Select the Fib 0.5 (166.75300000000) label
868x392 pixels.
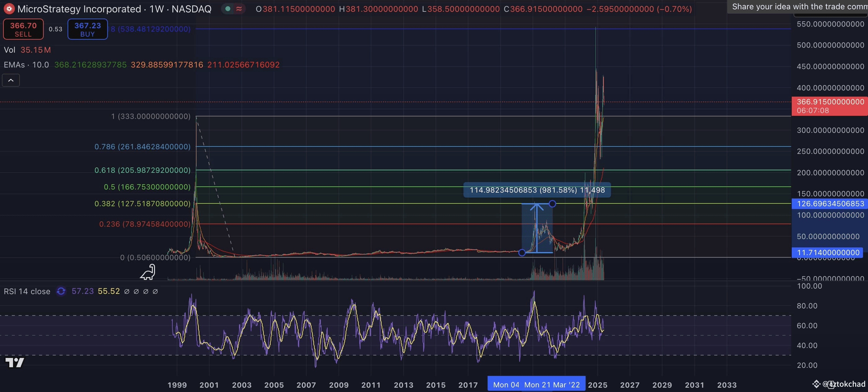point(147,187)
